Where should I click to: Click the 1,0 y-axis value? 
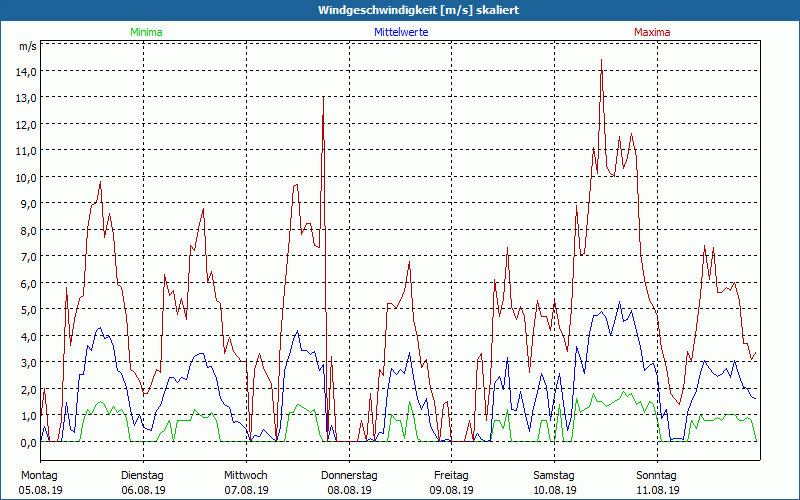(30, 416)
